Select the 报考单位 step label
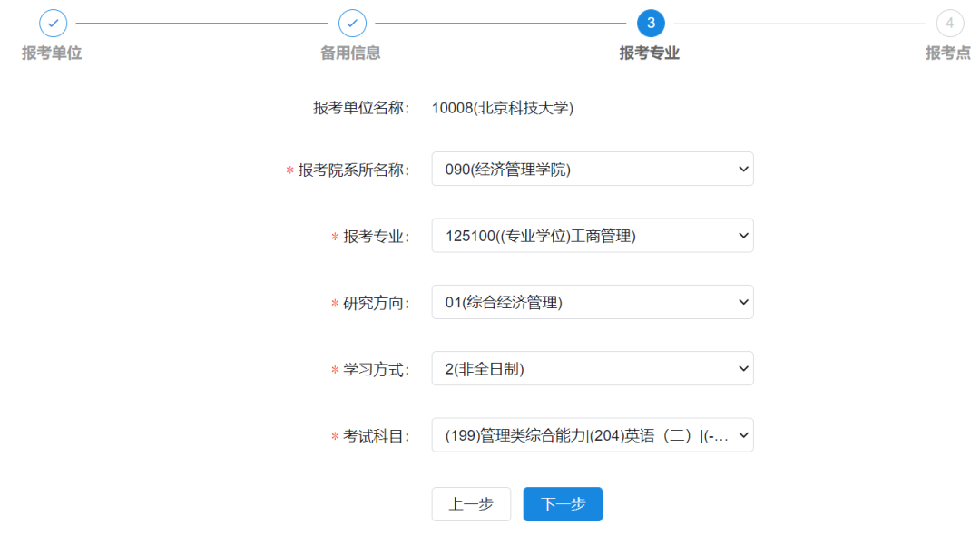The height and width of the screenshot is (535, 980). click(52, 53)
